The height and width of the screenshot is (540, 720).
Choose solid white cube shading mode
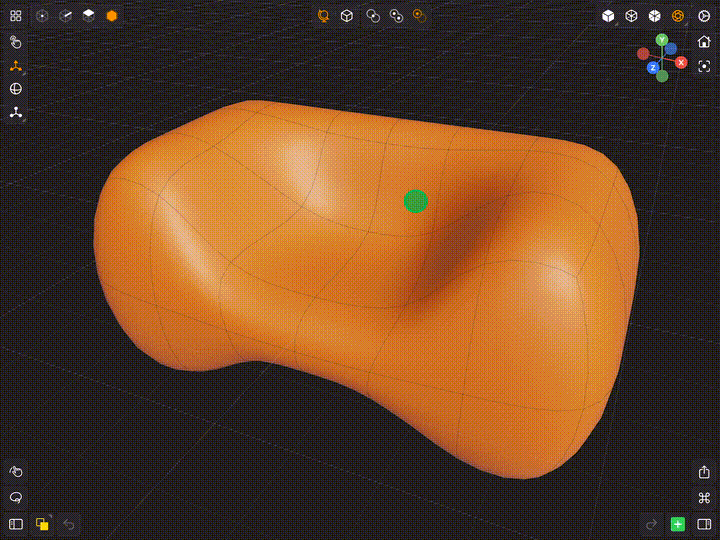(x=608, y=16)
